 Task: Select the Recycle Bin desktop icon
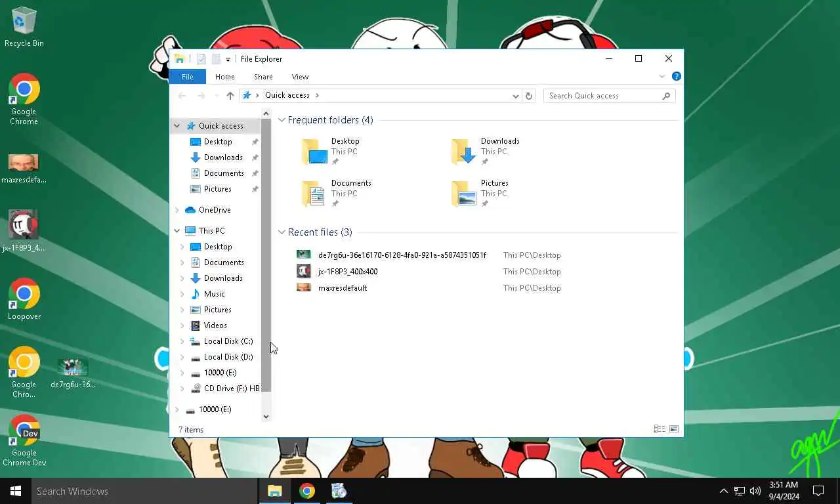pos(24,28)
